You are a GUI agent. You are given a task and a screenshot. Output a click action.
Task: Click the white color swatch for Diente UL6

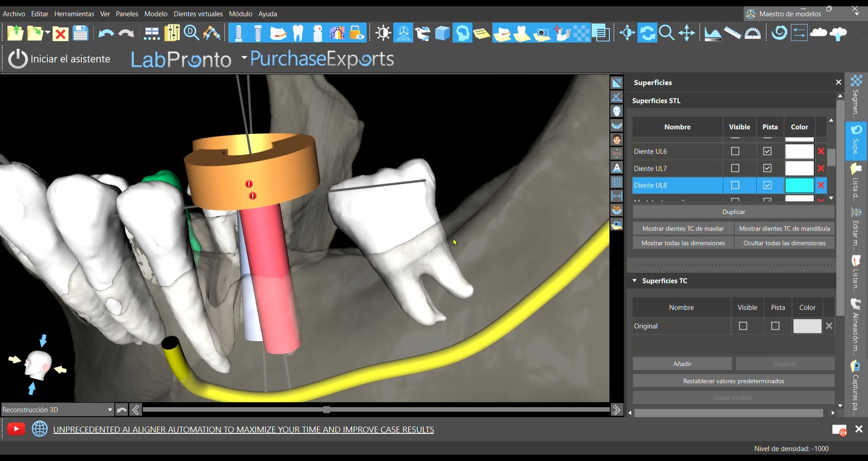(799, 151)
